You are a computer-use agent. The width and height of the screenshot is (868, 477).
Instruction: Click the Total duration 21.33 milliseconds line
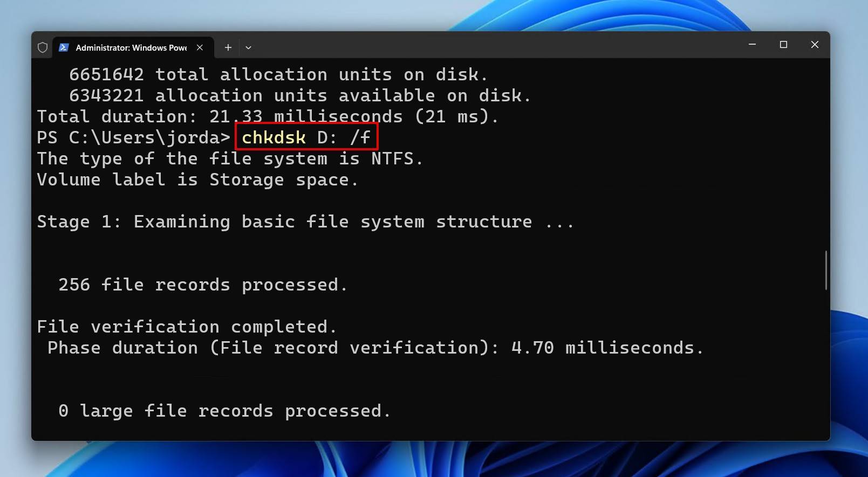point(267,116)
